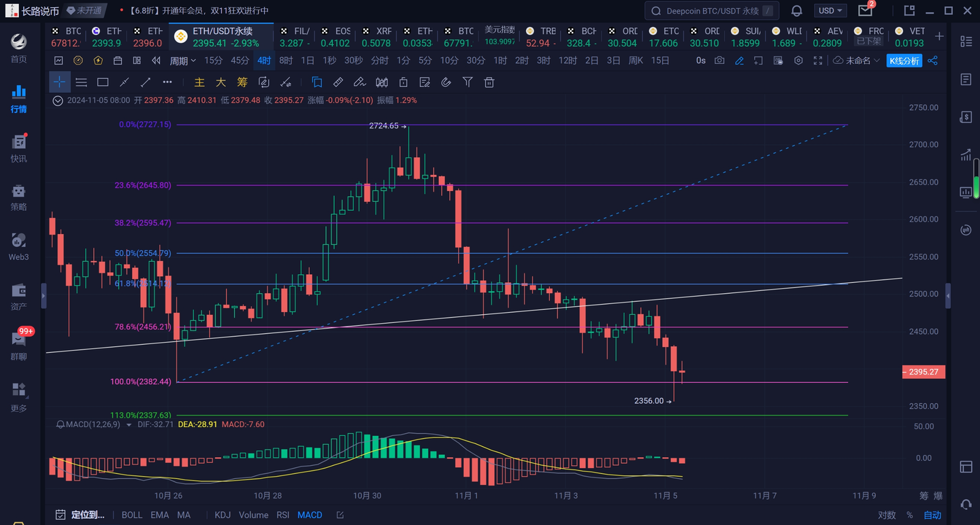Toggle Volume sub-indicator

tap(253, 515)
